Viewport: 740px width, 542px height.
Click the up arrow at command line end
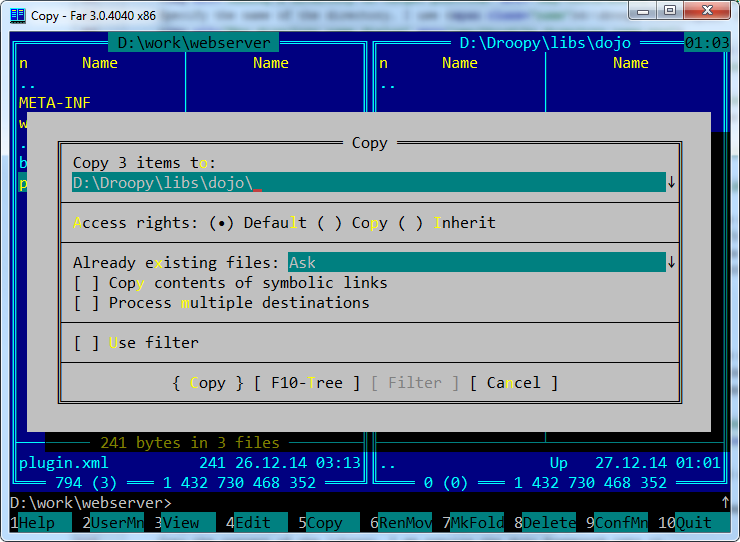pyautogui.click(x=725, y=502)
